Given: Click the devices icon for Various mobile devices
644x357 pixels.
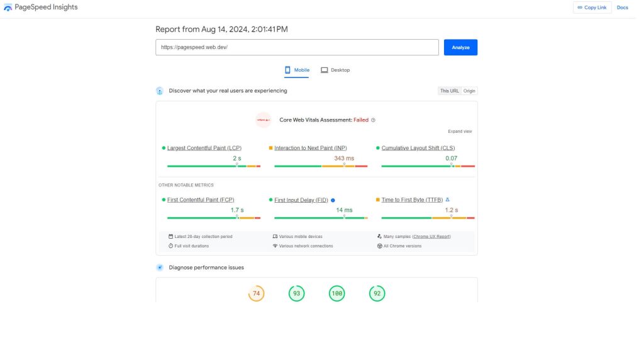Looking at the screenshot, I should click(275, 237).
